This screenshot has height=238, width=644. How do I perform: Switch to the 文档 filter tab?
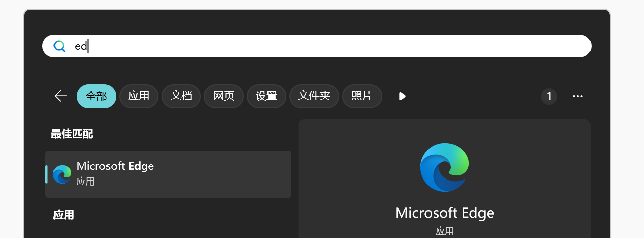[181, 96]
